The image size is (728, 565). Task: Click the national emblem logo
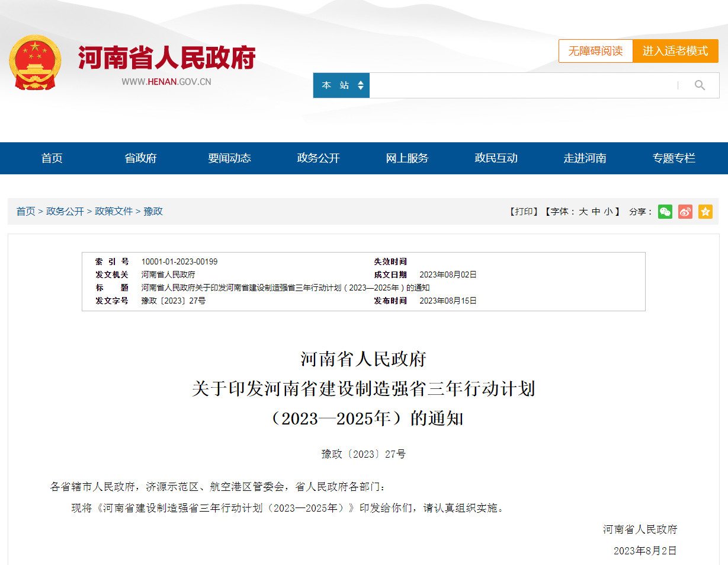35,63
